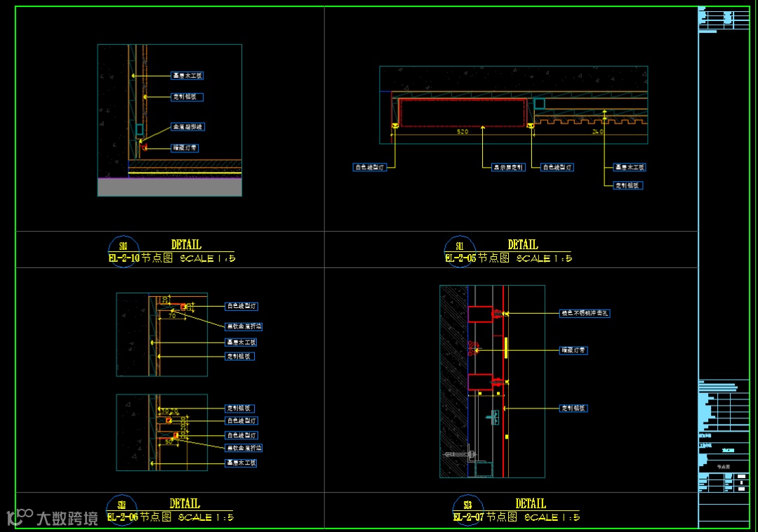Click the red display screen rectangle in S11
The height and width of the screenshot is (532, 758).
(463, 113)
